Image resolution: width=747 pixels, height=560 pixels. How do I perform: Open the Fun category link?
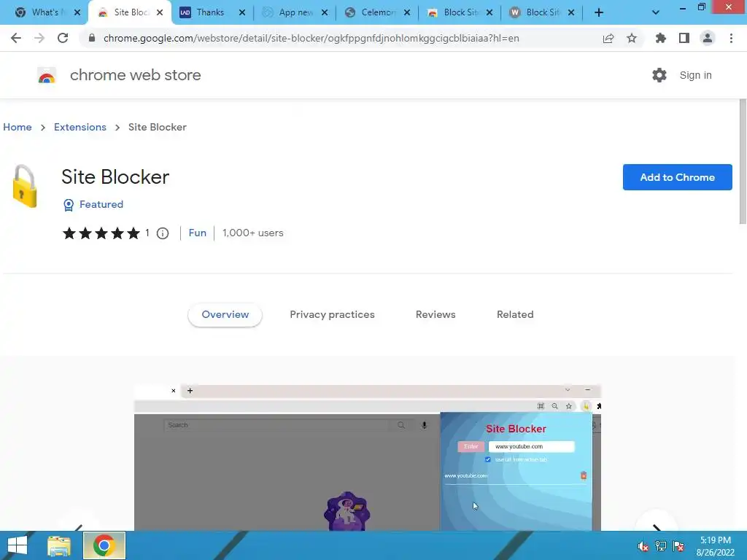point(197,233)
